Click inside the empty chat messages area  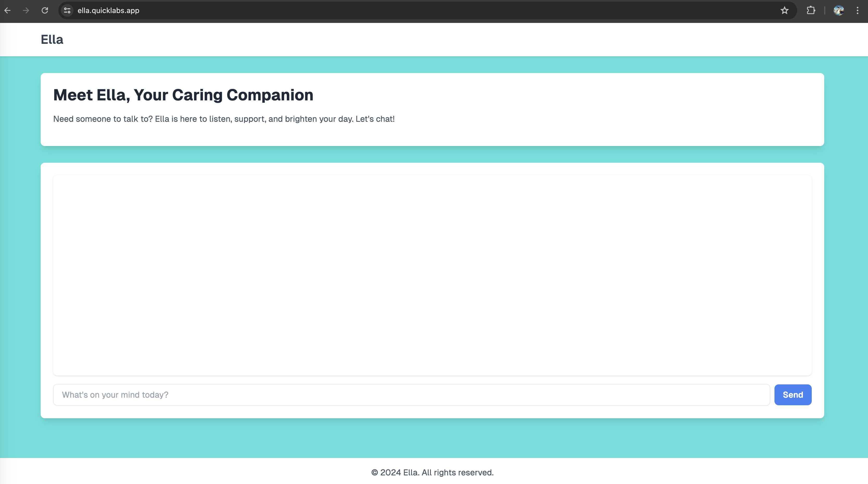(x=432, y=275)
